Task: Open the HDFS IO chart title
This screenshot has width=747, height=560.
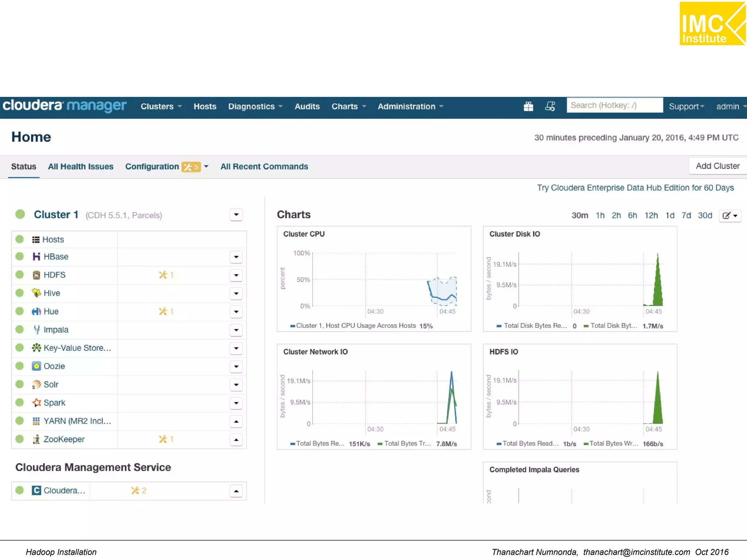Action: coord(504,352)
